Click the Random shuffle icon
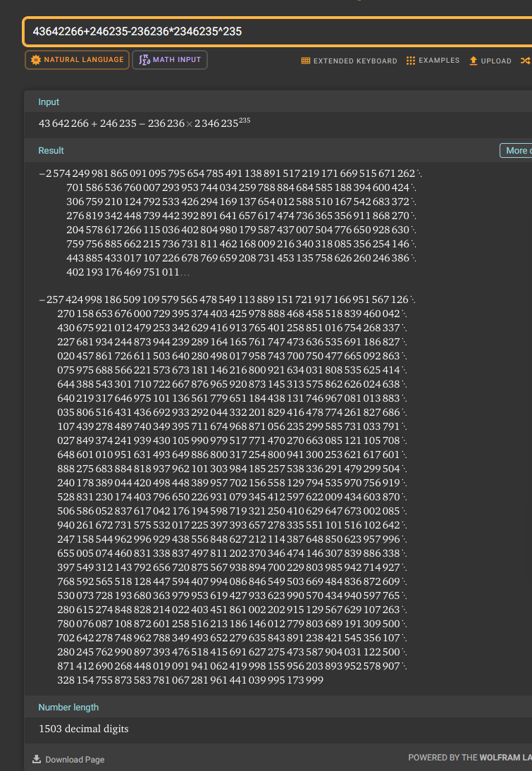532x771 pixels. (x=524, y=61)
